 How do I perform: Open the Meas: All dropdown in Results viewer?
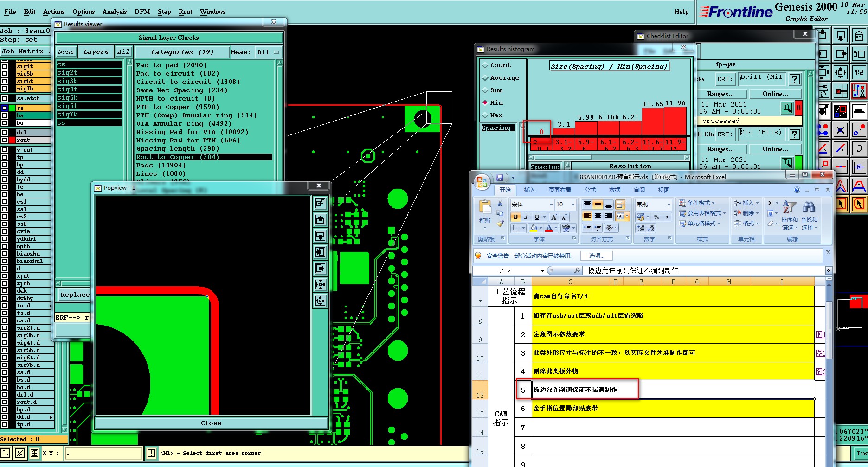coord(268,52)
